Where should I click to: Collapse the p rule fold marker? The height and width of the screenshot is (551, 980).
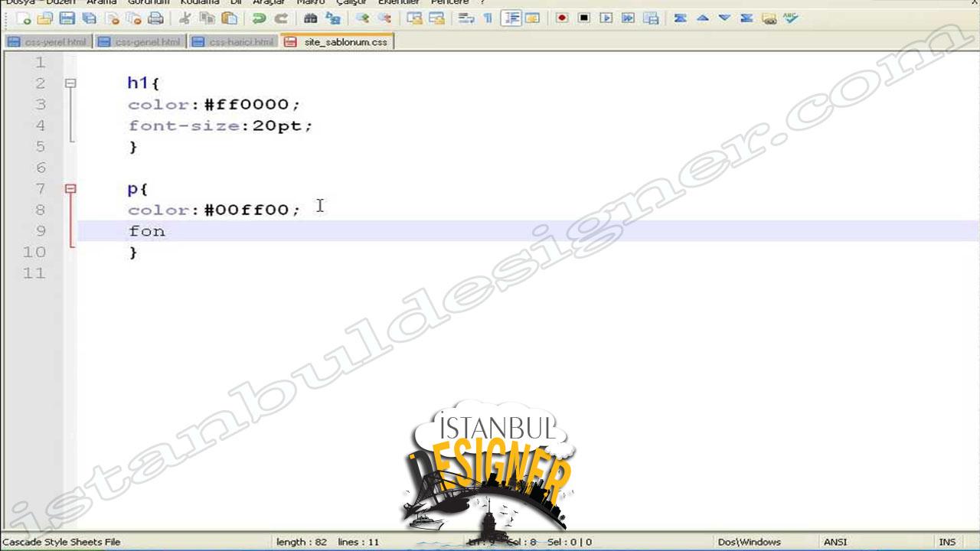70,188
